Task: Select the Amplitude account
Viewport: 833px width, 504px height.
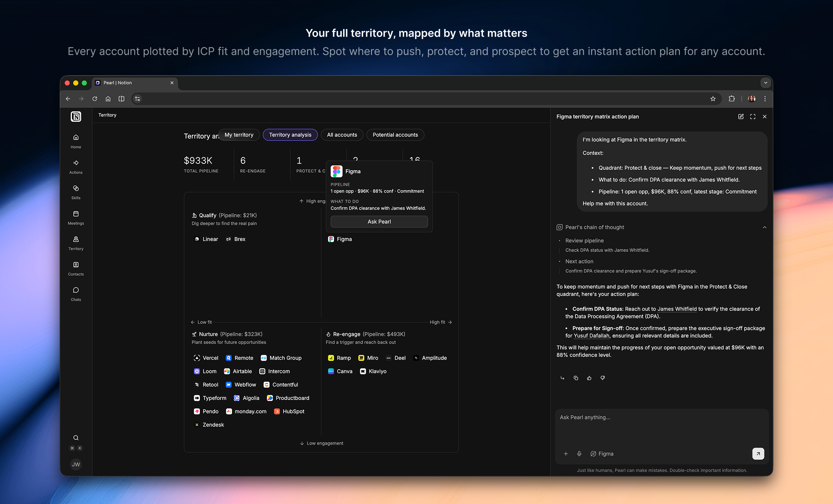Action: (430, 358)
